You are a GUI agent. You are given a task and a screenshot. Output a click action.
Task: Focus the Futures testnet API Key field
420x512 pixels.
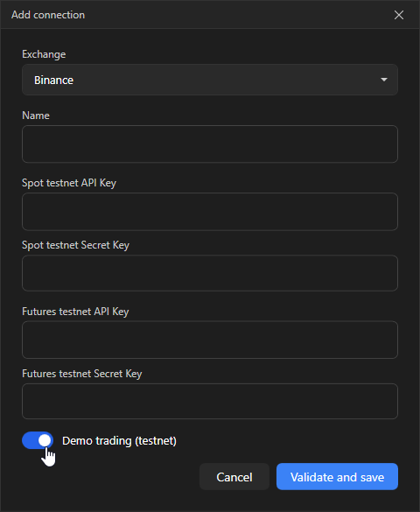pos(210,340)
